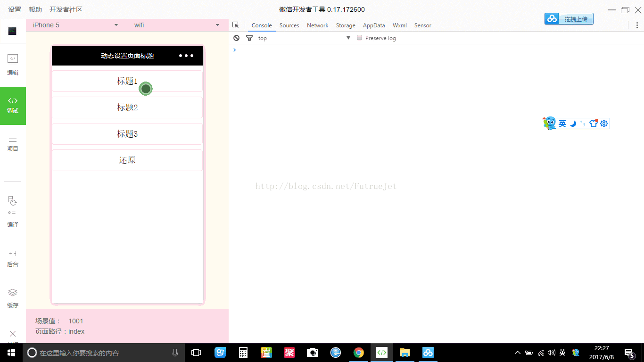Image resolution: width=644 pixels, height=362 pixels.
Task: Click the taskbar search box
Action: click(x=104, y=353)
